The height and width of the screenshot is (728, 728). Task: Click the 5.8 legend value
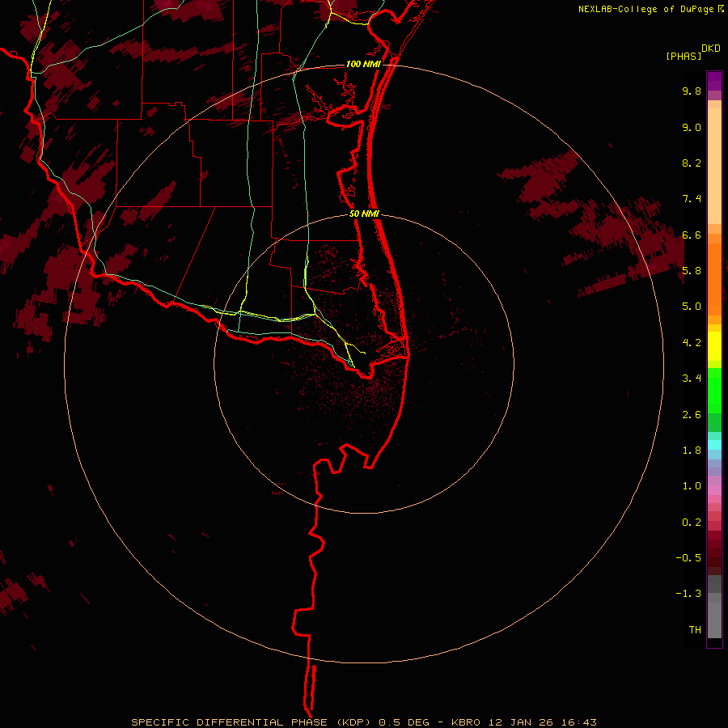click(692, 271)
